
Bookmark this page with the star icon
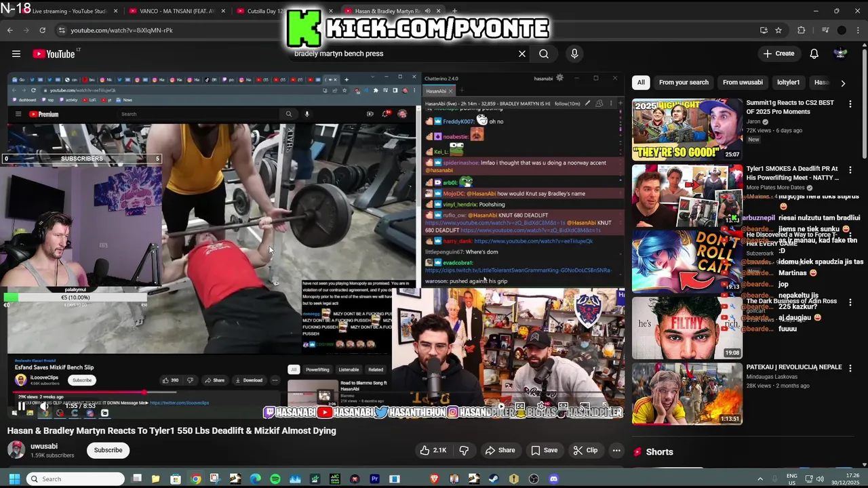click(778, 30)
